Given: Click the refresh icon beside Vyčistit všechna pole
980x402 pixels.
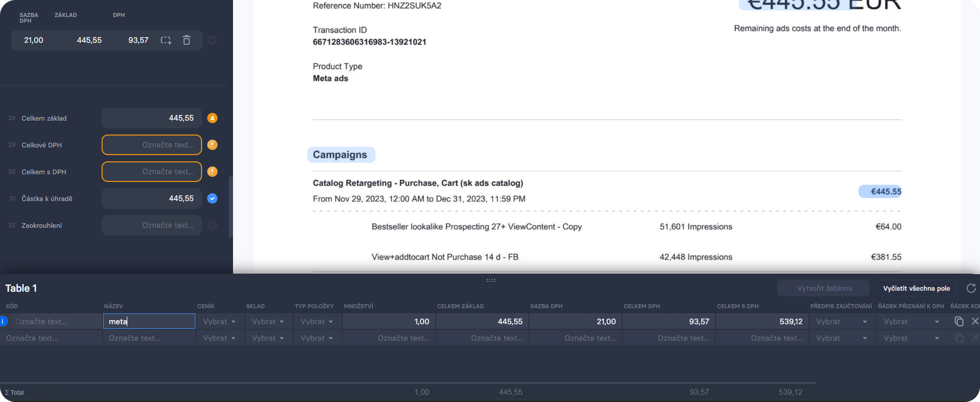Looking at the screenshot, I should click(971, 288).
